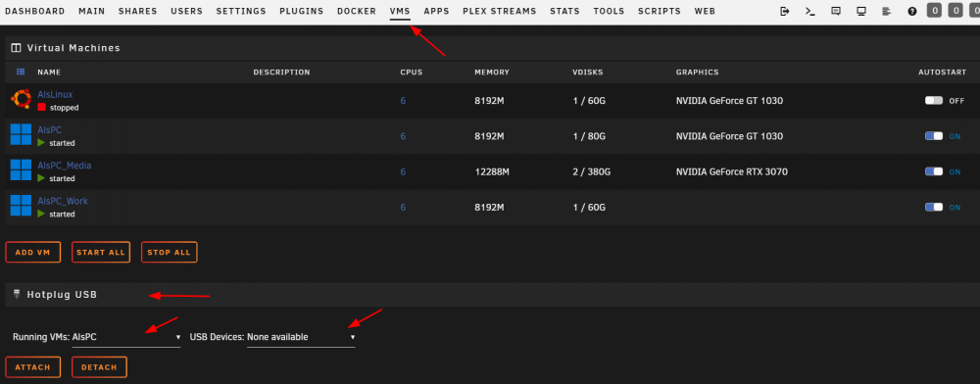Click the ADD VM button
The height and width of the screenshot is (384, 980).
[x=32, y=253]
